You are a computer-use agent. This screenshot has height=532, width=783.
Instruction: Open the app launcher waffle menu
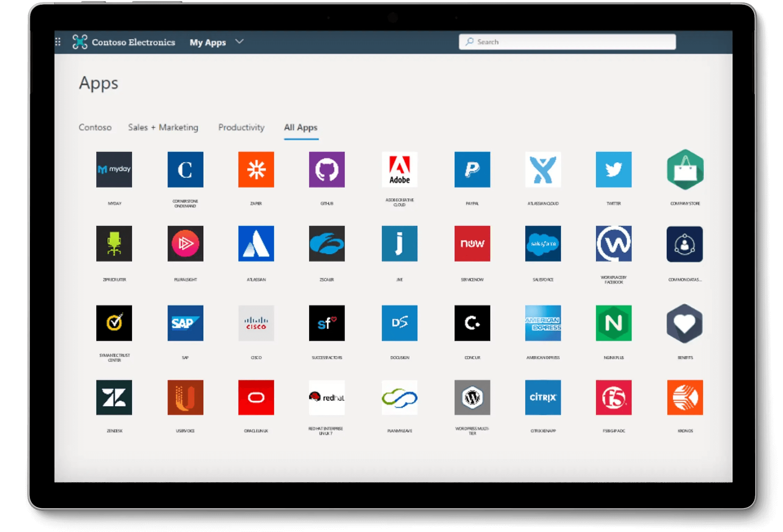click(x=58, y=42)
